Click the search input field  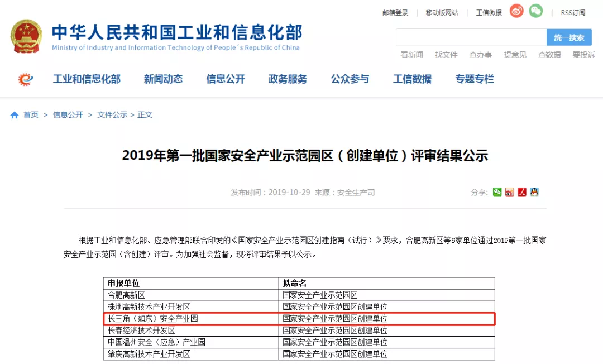pyautogui.click(x=471, y=37)
